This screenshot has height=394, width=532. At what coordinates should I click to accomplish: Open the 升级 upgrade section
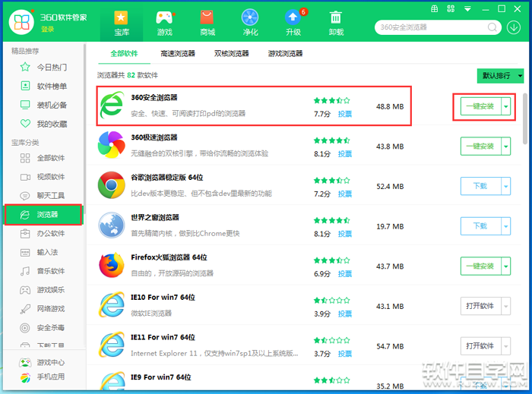coord(293,24)
